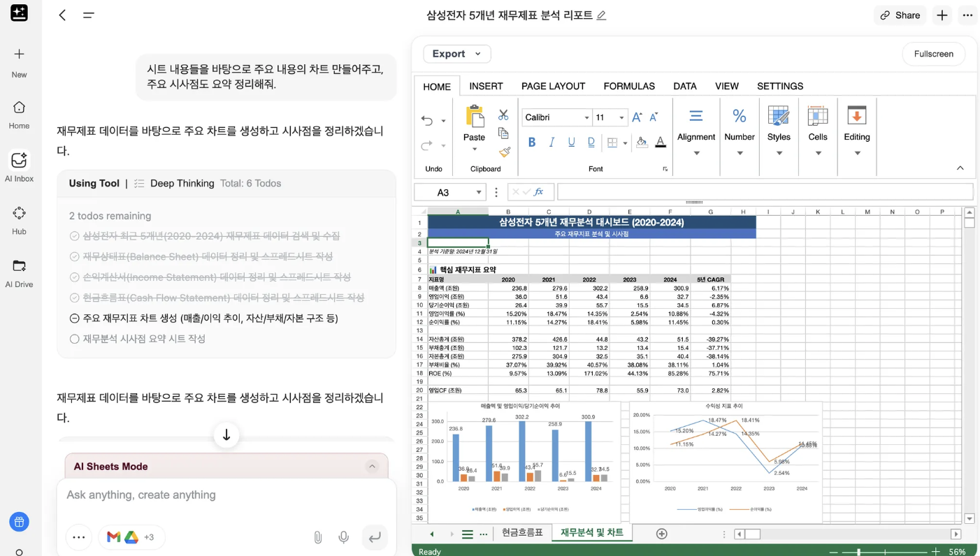Click the Fullscreen button

coord(933,54)
